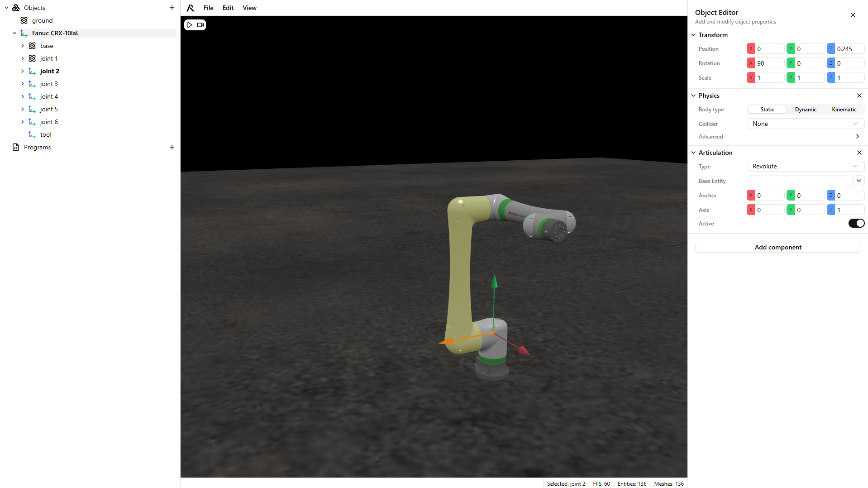Open the View menu
The height and width of the screenshot is (488, 868).
tap(249, 8)
